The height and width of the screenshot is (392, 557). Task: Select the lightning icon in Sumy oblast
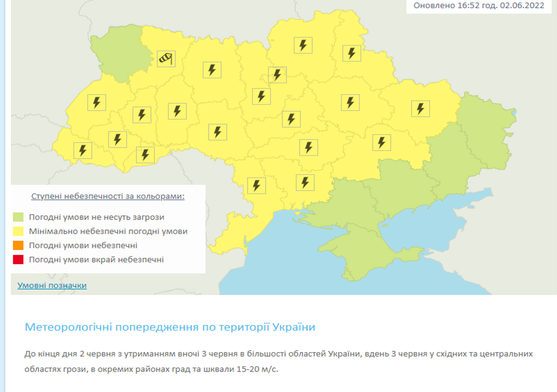pyautogui.click(x=352, y=53)
